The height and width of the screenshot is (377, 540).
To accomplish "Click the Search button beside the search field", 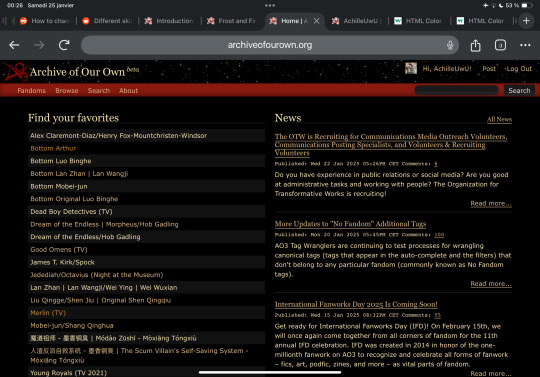I will click(519, 91).
